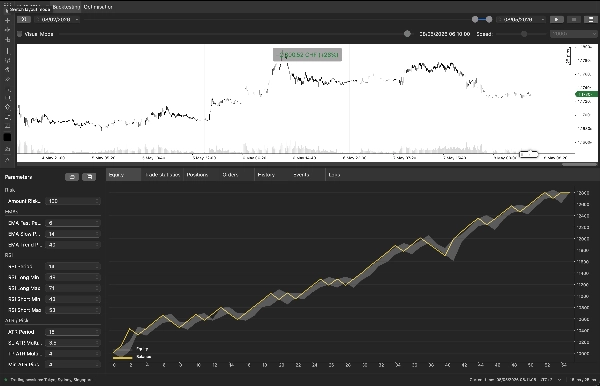Viewport: 600px width, 386px height.
Task: Click the Amount Risk input field
Action: 73,201
